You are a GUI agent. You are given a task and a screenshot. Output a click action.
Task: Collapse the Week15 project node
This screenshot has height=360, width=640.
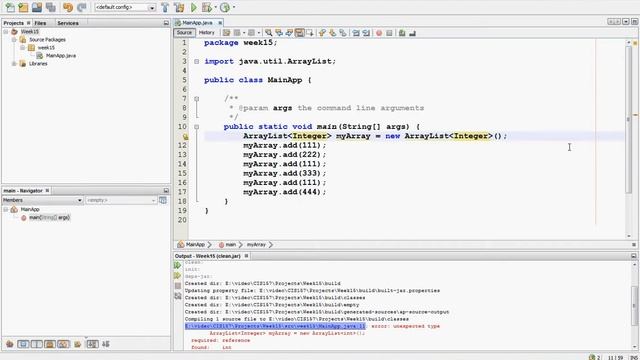pos(6,31)
